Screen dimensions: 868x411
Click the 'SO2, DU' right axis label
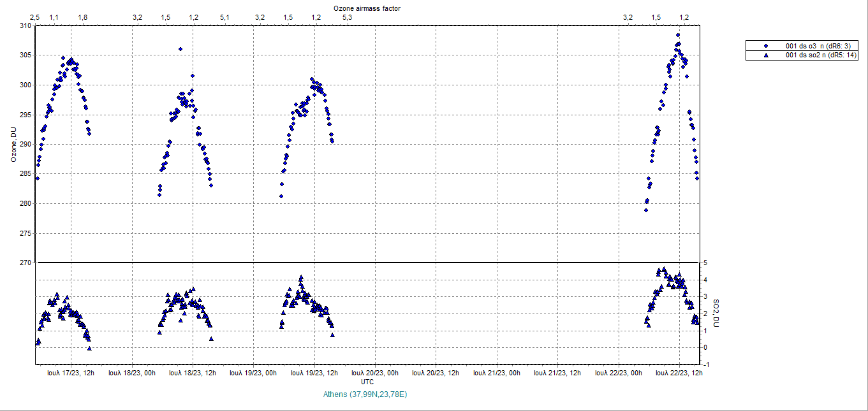716,314
